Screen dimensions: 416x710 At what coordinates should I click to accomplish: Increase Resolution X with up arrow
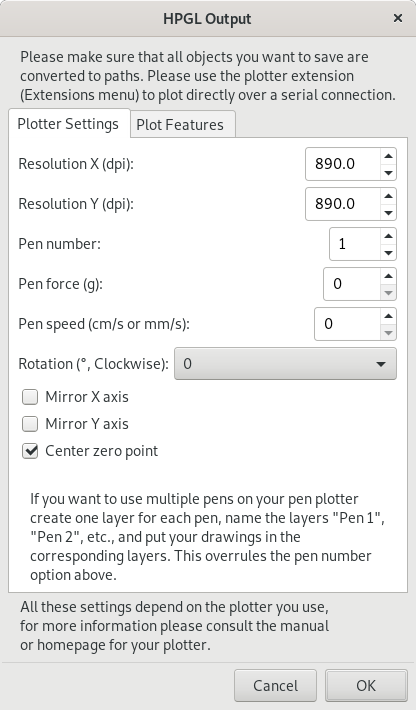(388, 156)
